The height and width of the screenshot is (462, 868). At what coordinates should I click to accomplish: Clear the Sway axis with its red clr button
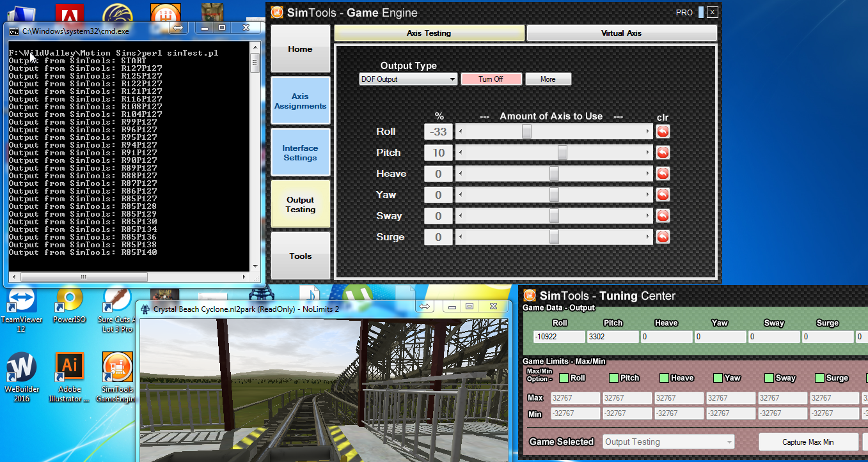point(663,216)
